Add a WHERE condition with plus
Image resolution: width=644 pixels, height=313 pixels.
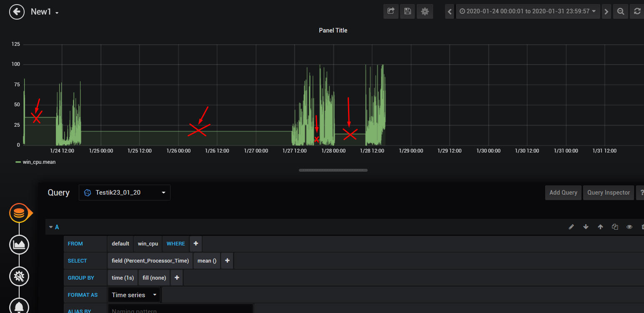[196, 244]
